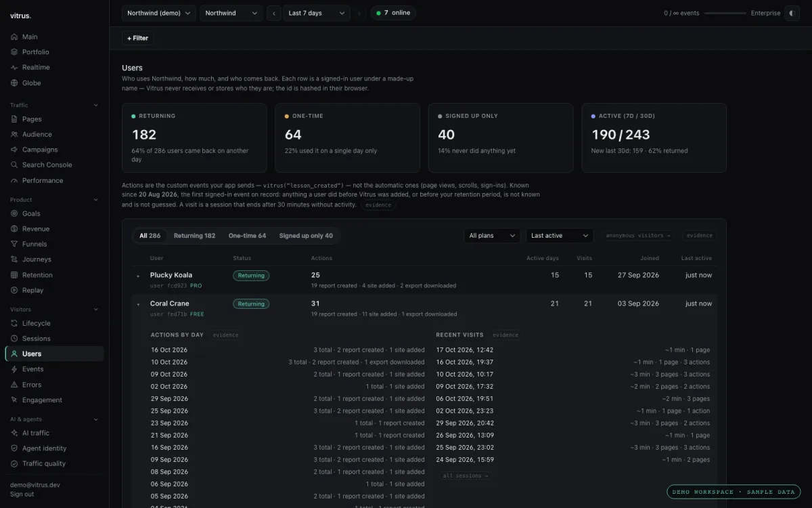The image size is (812, 508).
Task: Click the 7 online indicator
Action: pos(392,13)
